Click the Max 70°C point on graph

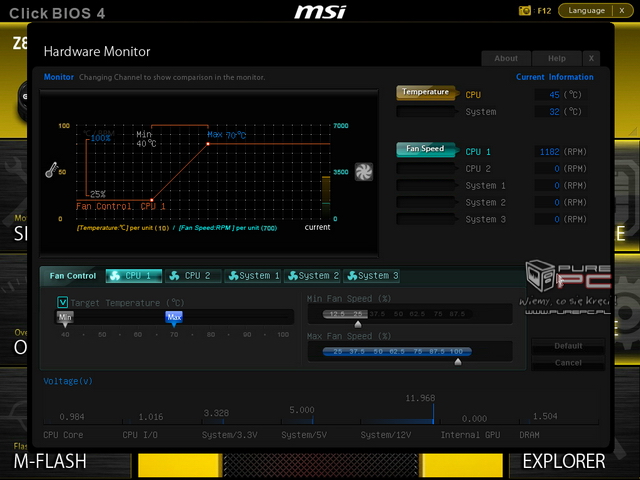click(208, 144)
